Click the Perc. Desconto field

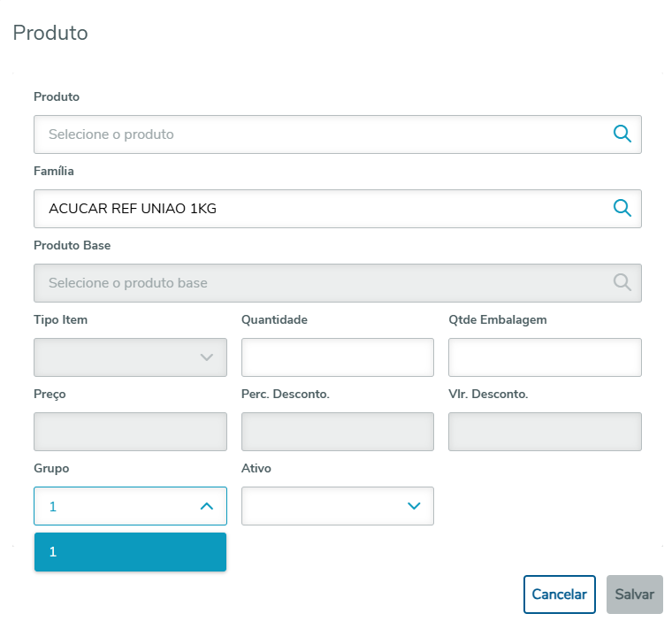[x=337, y=432]
